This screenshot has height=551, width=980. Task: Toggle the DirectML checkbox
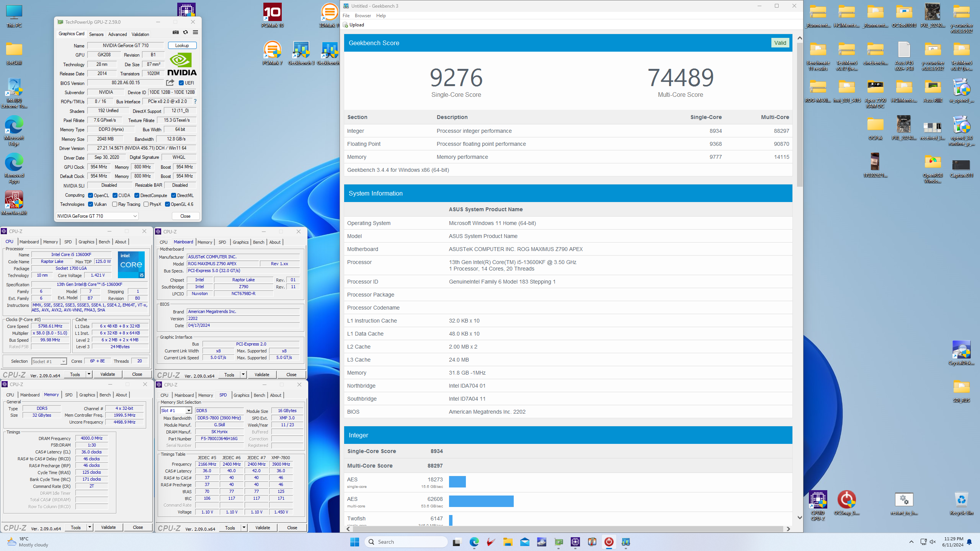pos(173,196)
